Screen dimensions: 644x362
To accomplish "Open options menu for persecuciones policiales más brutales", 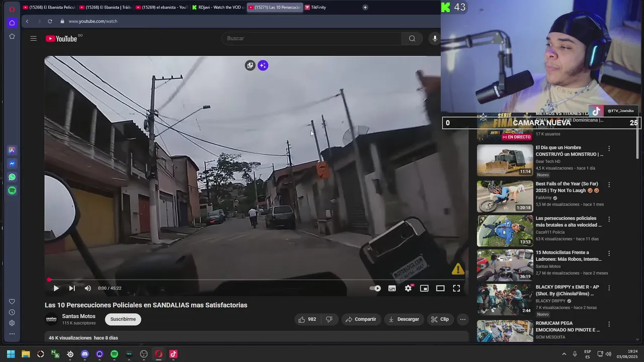I will (609, 219).
